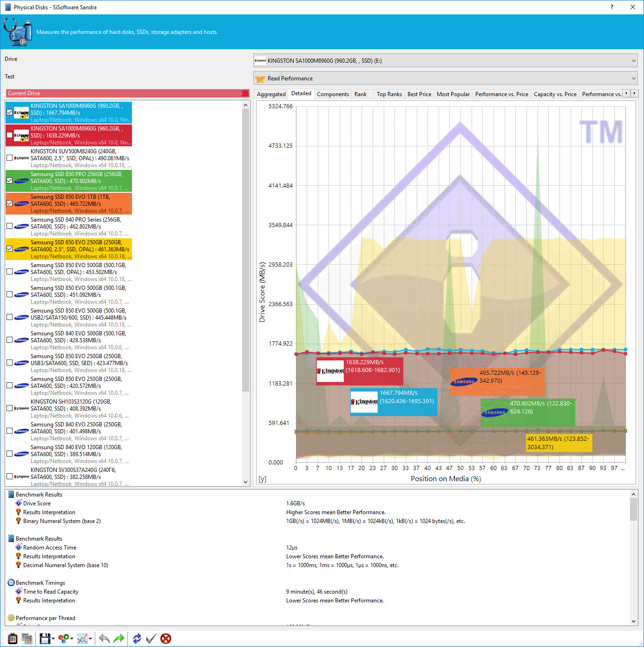Close the Physical Disks window
The image size is (644, 647).
pyautogui.click(x=633, y=7)
